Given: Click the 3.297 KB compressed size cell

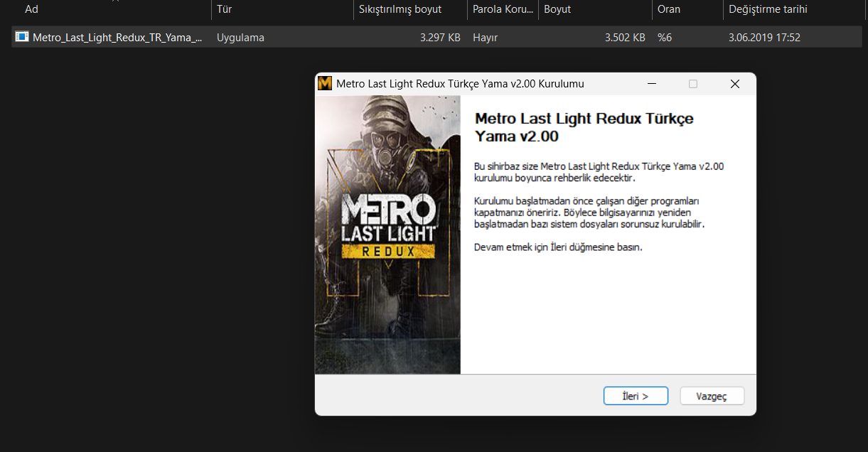Looking at the screenshot, I should pos(440,37).
